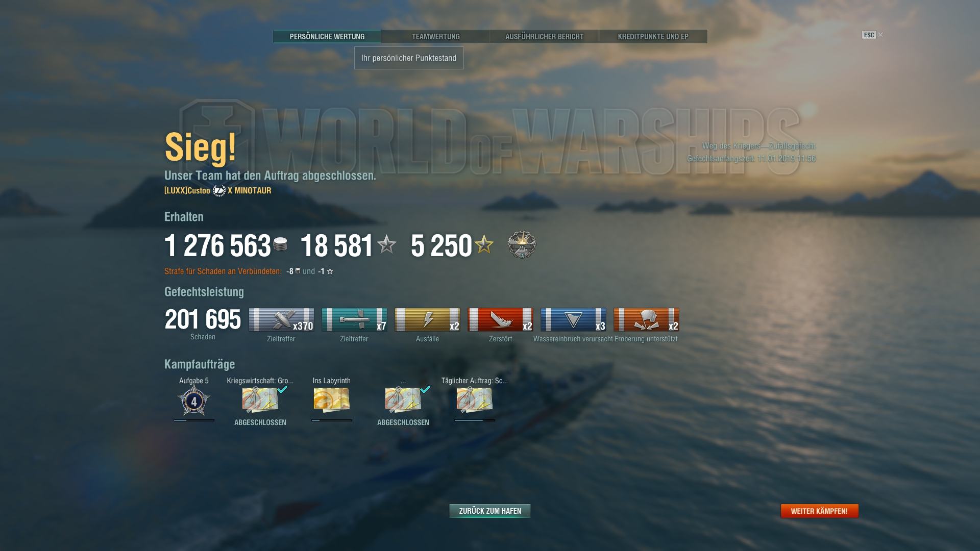Open the Aufgabe 5 star mission badge
The width and height of the screenshot is (980, 551).
193,400
